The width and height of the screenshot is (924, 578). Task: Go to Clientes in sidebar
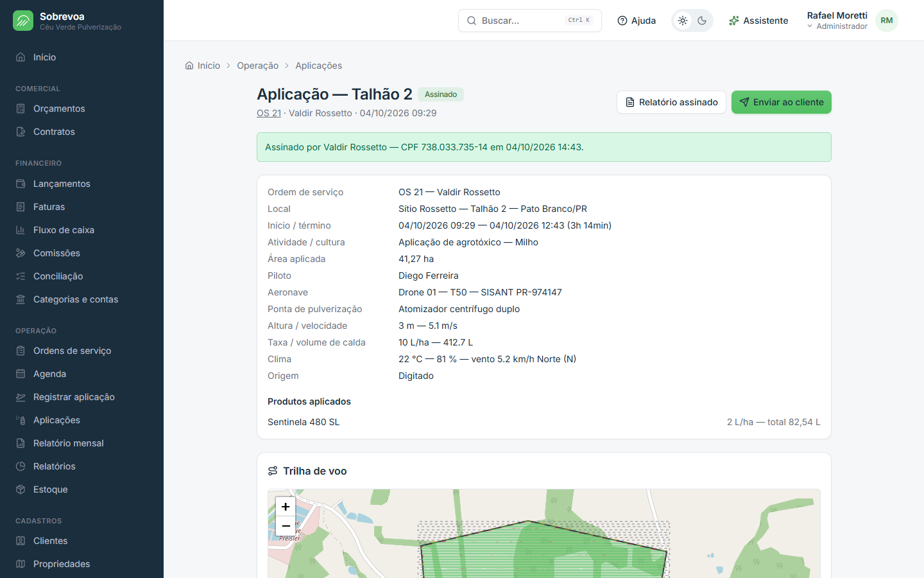[x=81, y=541]
